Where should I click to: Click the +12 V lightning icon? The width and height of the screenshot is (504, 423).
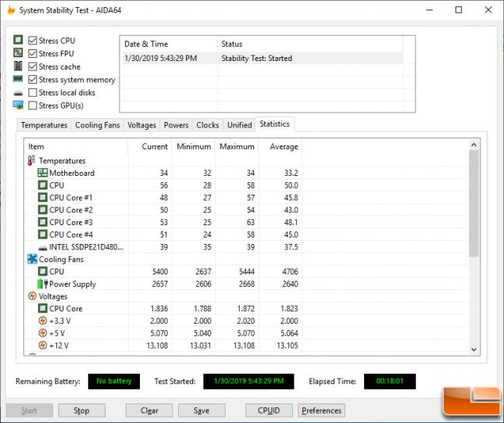pyautogui.click(x=42, y=346)
